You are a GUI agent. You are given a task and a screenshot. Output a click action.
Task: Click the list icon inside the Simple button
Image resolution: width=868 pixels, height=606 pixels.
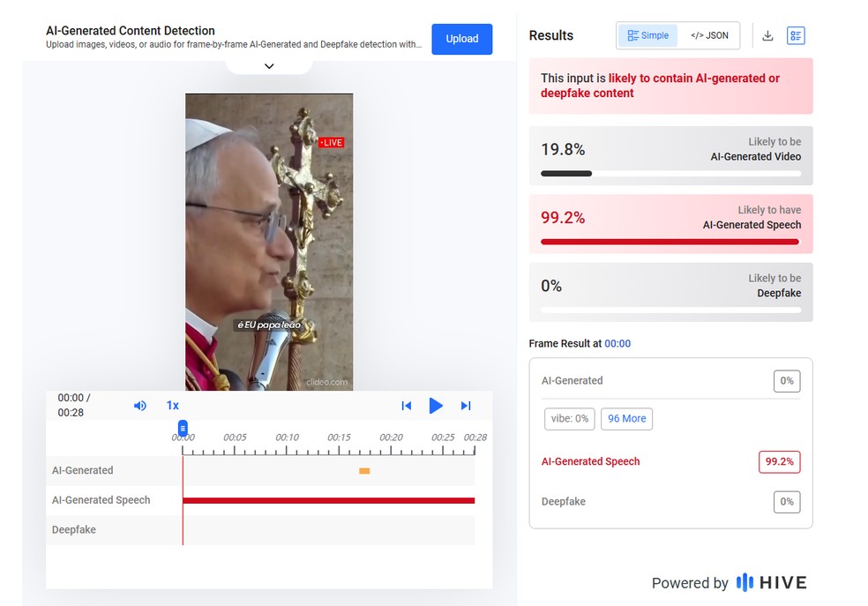tap(634, 35)
